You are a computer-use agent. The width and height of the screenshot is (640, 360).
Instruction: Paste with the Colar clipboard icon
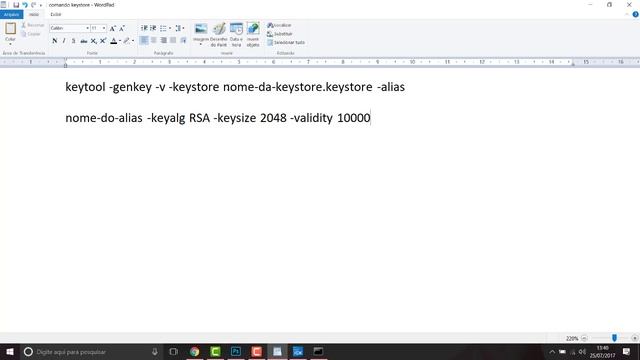coord(10,29)
